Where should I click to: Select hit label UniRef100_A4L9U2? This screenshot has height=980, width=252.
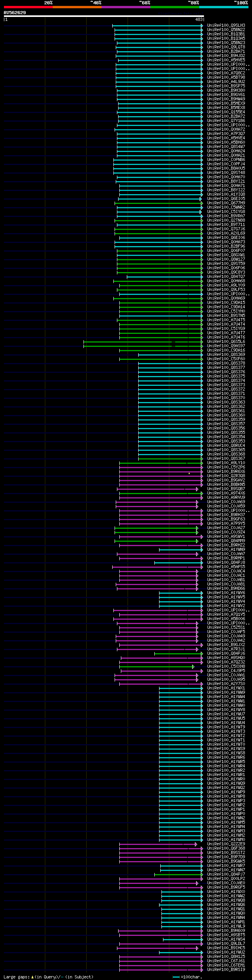pos(226,82)
